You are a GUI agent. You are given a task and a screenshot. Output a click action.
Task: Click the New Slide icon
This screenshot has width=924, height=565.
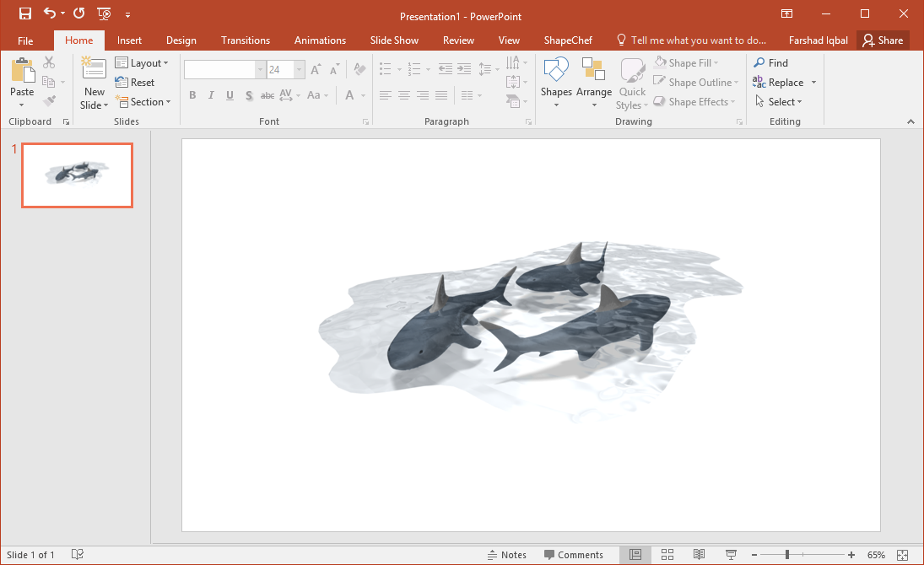pos(94,69)
